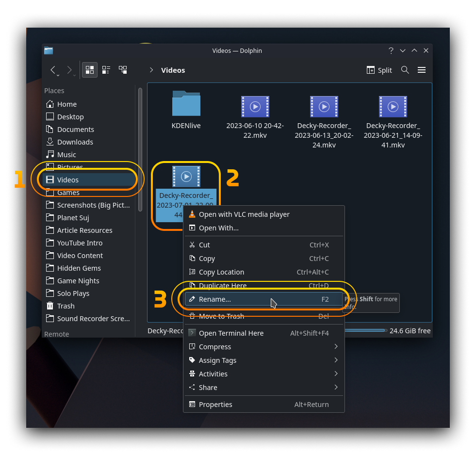Open Sound Recorder Scre... place
This screenshot has width=476, height=455.
coord(90,319)
